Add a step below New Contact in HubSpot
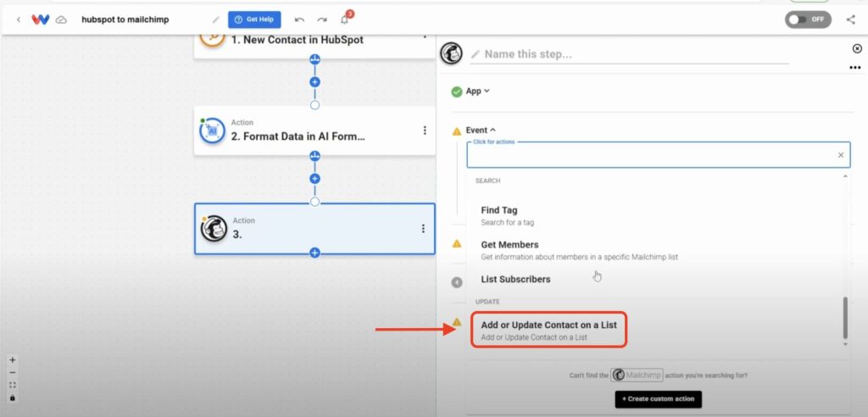 pyautogui.click(x=315, y=82)
